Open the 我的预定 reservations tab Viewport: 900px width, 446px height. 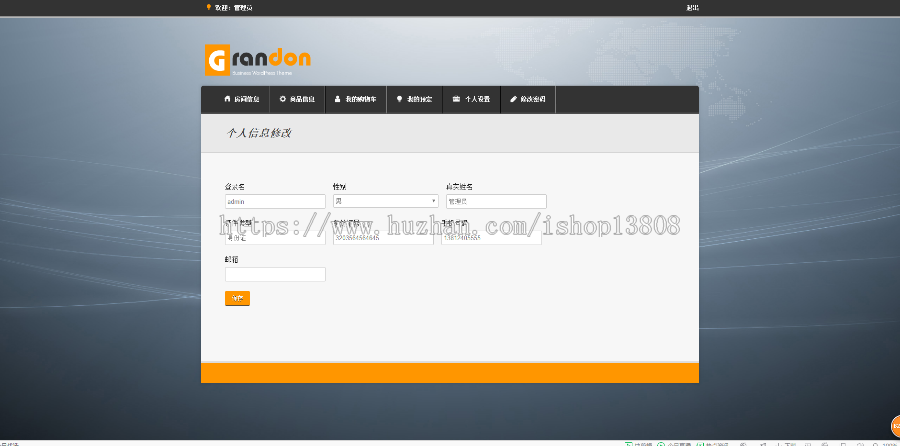coord(414,99)
